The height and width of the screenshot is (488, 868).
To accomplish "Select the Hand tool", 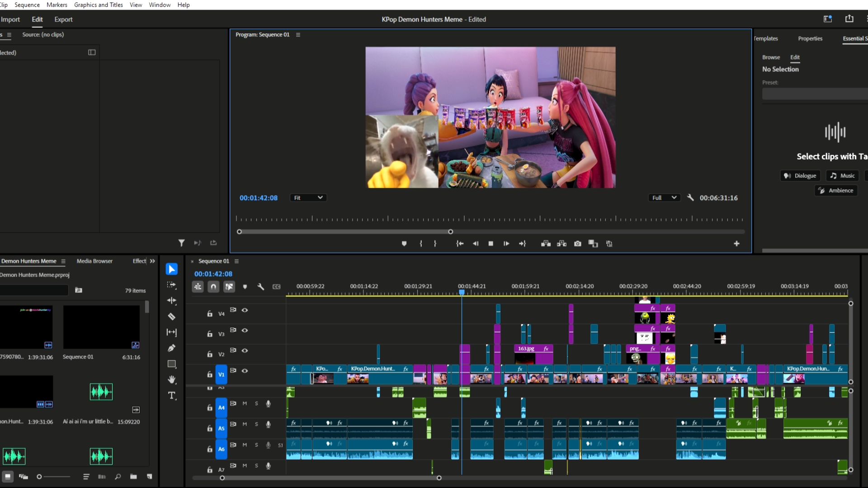I will [x=171, y=380].
